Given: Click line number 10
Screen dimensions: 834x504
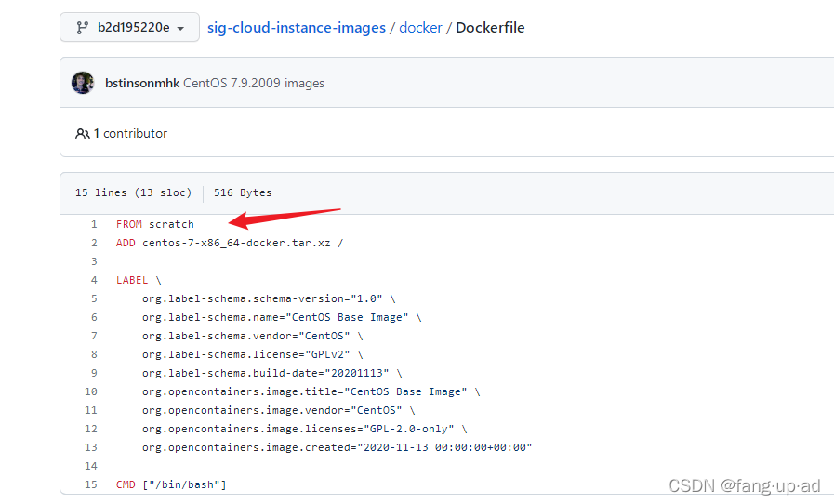Looking at the screenshot, I should click(x=91, y=391).
